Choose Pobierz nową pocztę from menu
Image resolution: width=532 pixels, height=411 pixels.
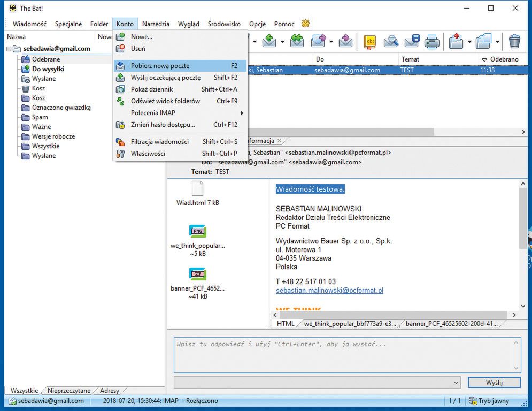point(160,66)
